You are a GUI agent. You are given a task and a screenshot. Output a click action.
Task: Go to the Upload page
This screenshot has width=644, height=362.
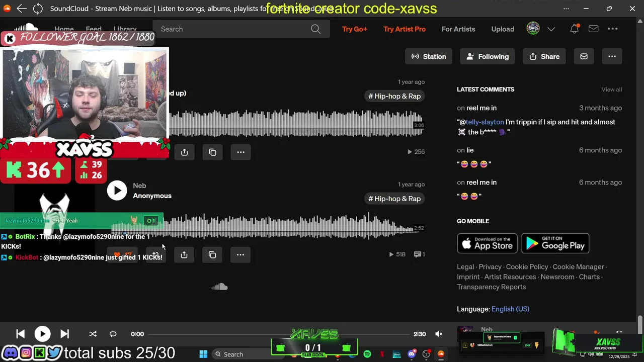(x=503, y=29)
